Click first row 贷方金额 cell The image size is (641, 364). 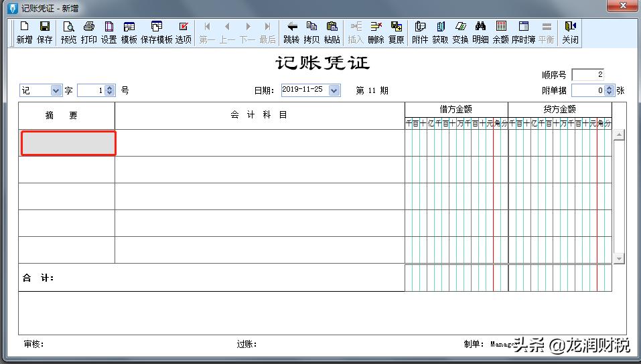pyautogui.click(x=560, y=143)
